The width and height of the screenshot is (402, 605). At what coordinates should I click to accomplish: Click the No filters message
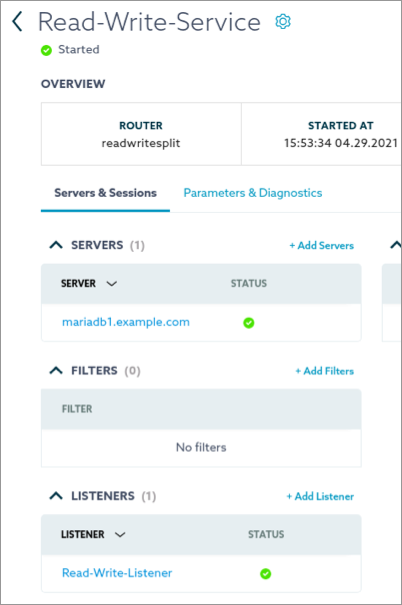click(x=201, y=447)
